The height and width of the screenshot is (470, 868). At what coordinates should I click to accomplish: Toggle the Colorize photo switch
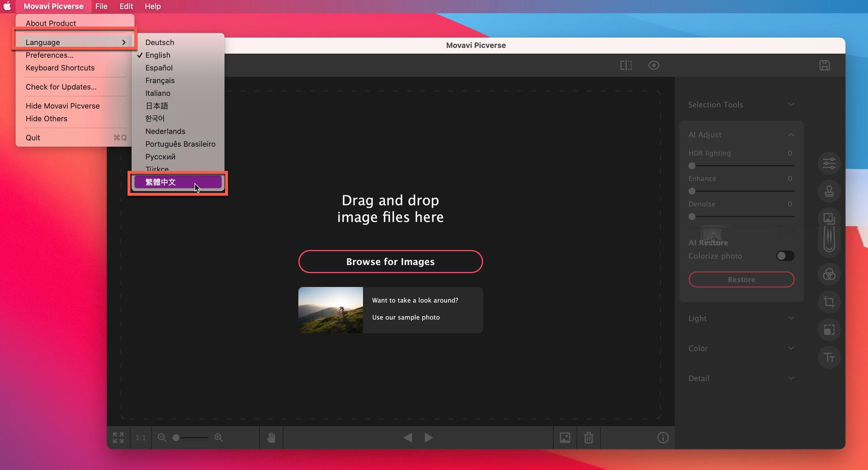(785, 256)
